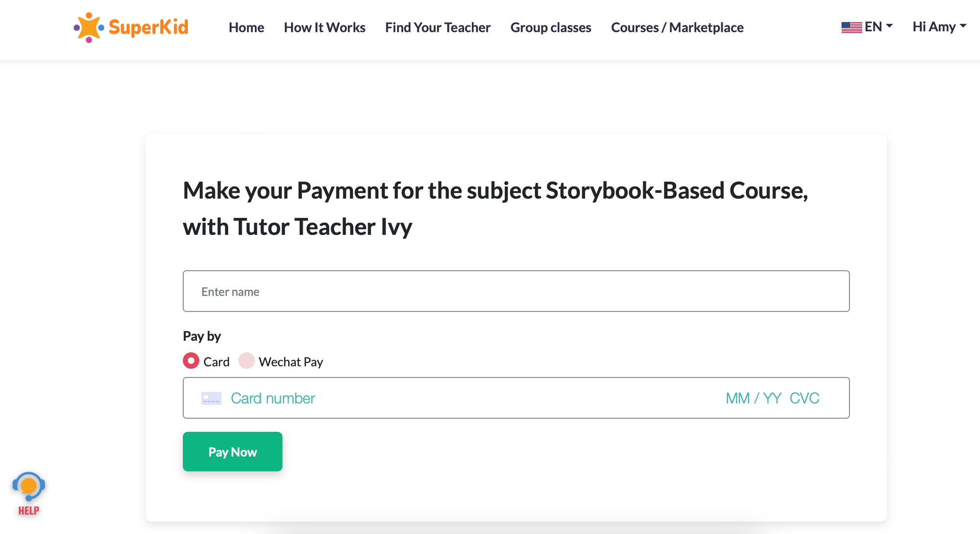Select the Card payment radio button
This screenshot has height=534, width=980.
tap(191, 361)
